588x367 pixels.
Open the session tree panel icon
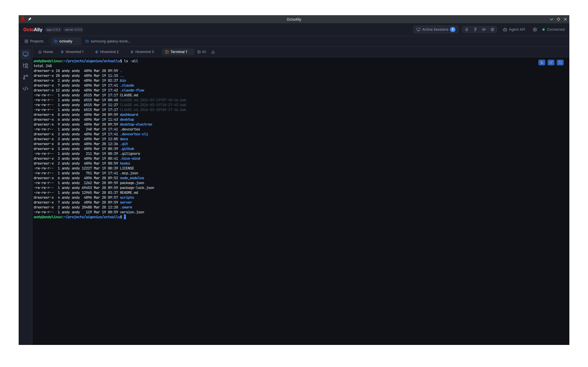coord(25,65)
